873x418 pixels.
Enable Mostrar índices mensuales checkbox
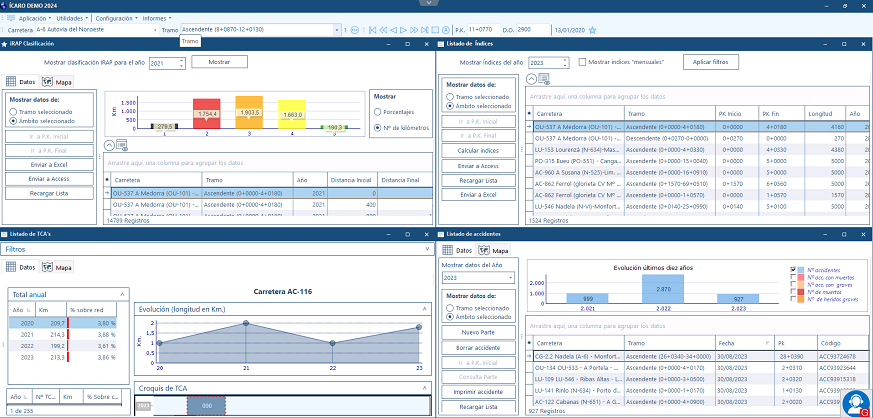click(x=583, y=62)
